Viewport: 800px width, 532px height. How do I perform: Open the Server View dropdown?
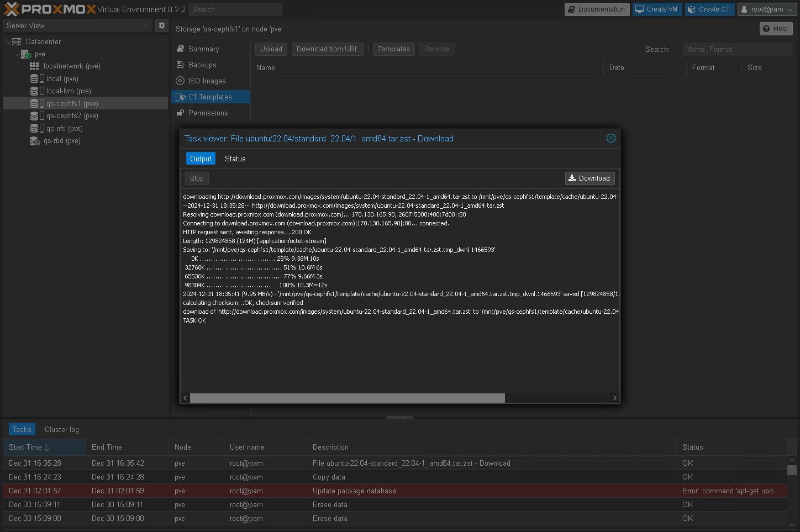pyautogui.click(x=77, y=25)
